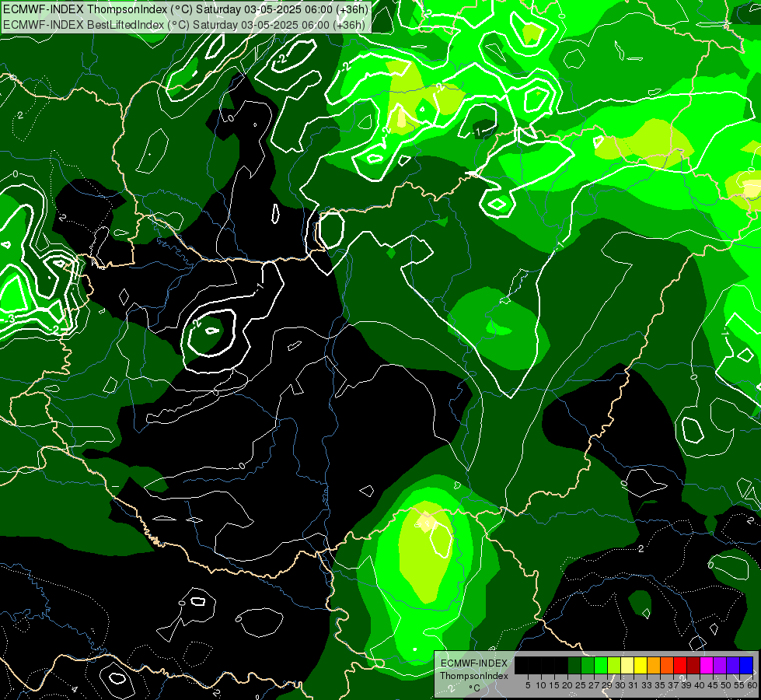This screenshot has height=700, width=761.
Task: Click the legend unit '°C'
Action: pyautogui.click(x=475, y=688)
